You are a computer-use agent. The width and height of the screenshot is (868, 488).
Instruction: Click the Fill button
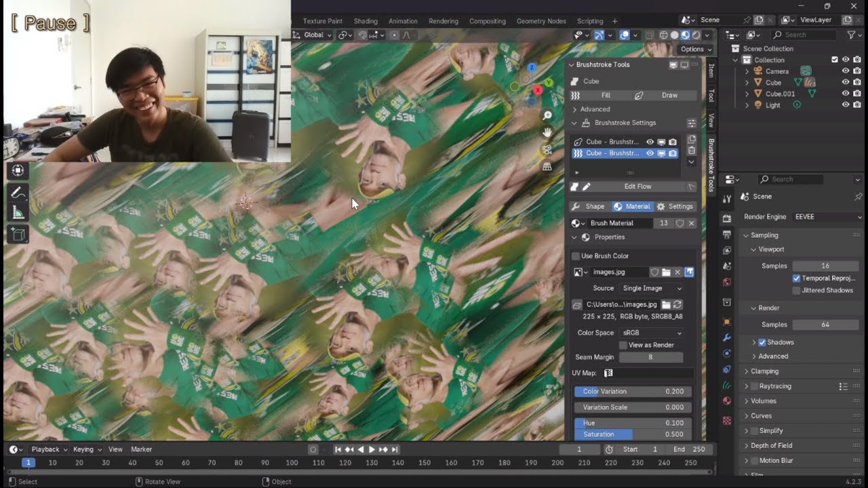click(x=600, y=96)
